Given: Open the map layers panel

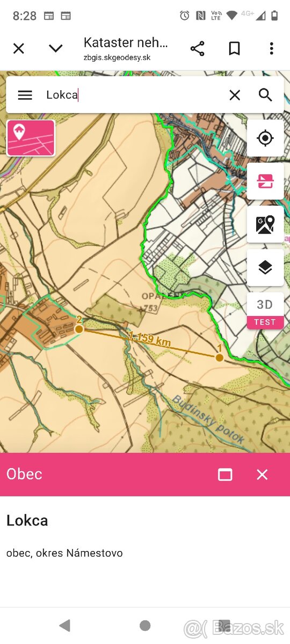Looking at the screenshot, I should click(x=265, y=267).
